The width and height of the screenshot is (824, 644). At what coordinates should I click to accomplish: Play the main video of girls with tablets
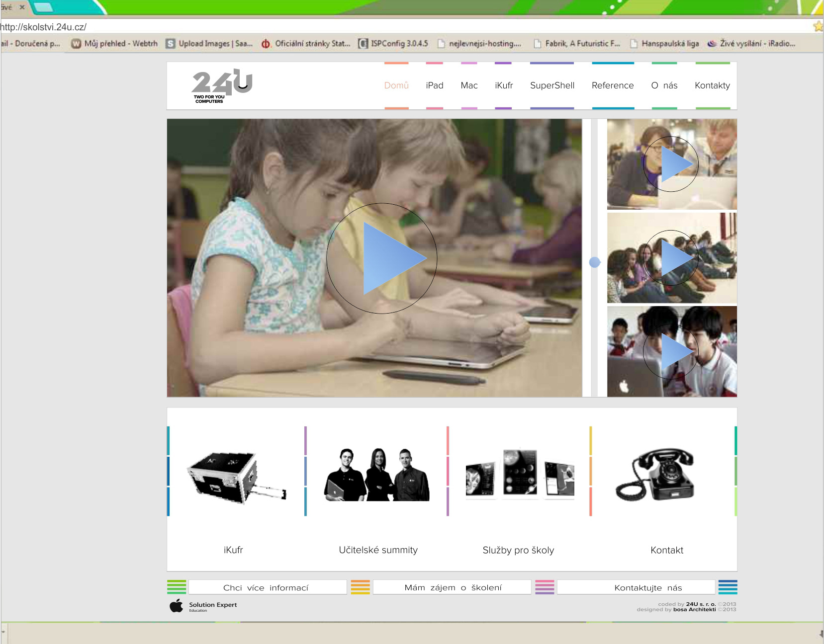coord(382,258)
